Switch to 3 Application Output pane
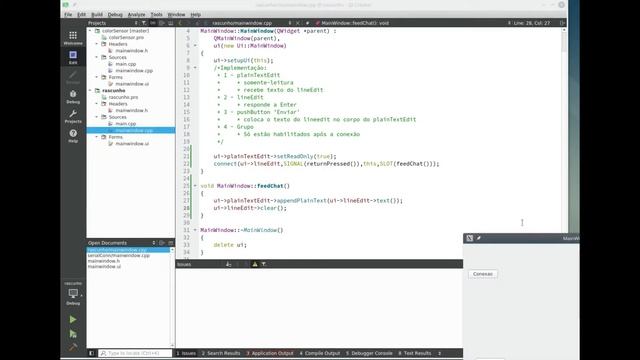Viewport: 640px width, 360px height. point(270,353)
